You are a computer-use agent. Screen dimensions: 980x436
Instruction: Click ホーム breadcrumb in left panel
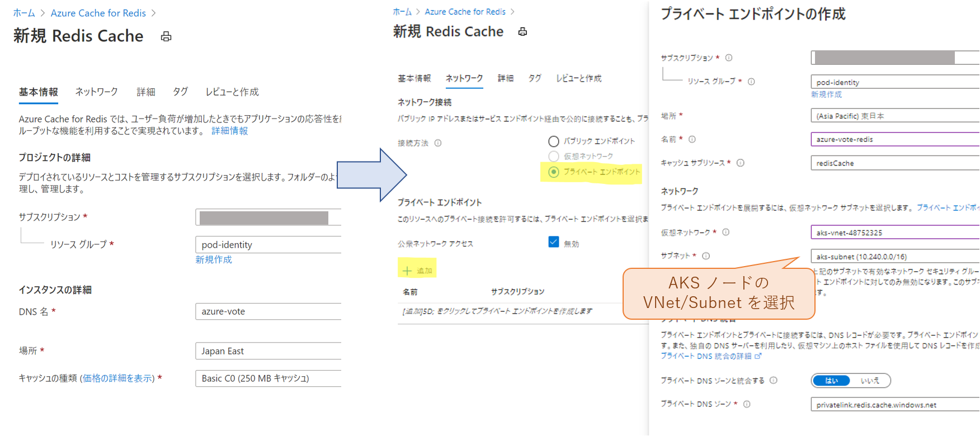(x=24, y=13)
